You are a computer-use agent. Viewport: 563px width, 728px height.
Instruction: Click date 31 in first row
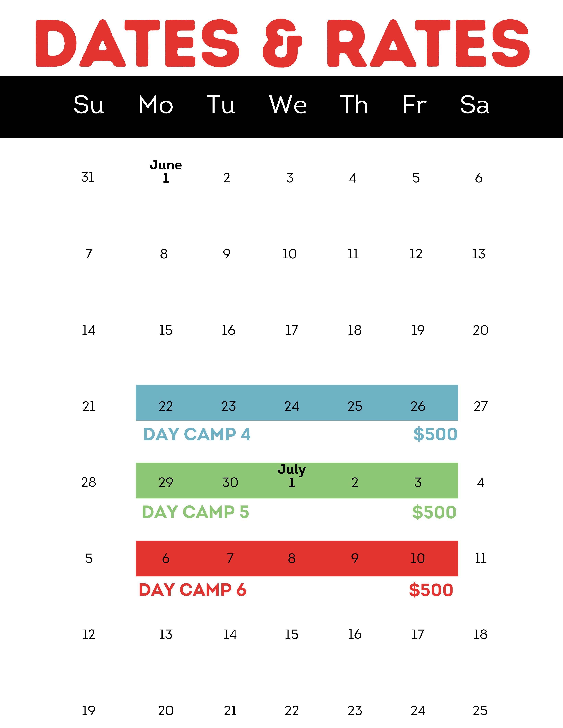pyautogui.click(x=88, y=177)
